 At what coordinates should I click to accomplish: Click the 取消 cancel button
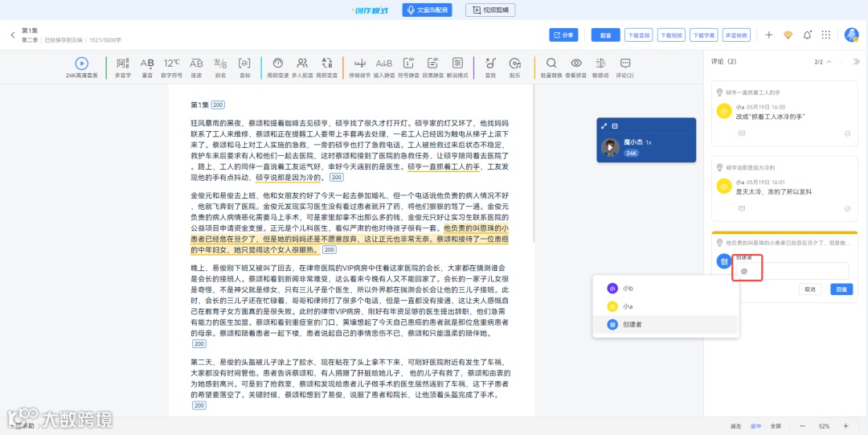click(x=810, y=289)
